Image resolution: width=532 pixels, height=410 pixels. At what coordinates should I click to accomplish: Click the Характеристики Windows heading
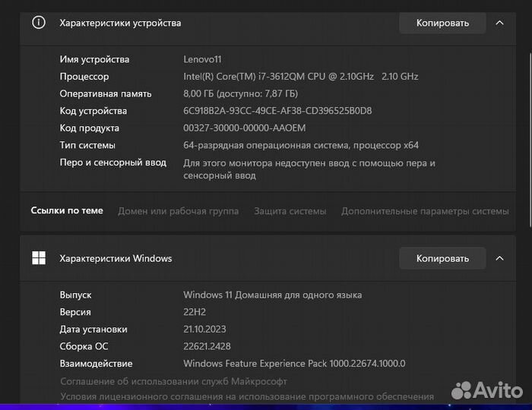pos(116,259)
